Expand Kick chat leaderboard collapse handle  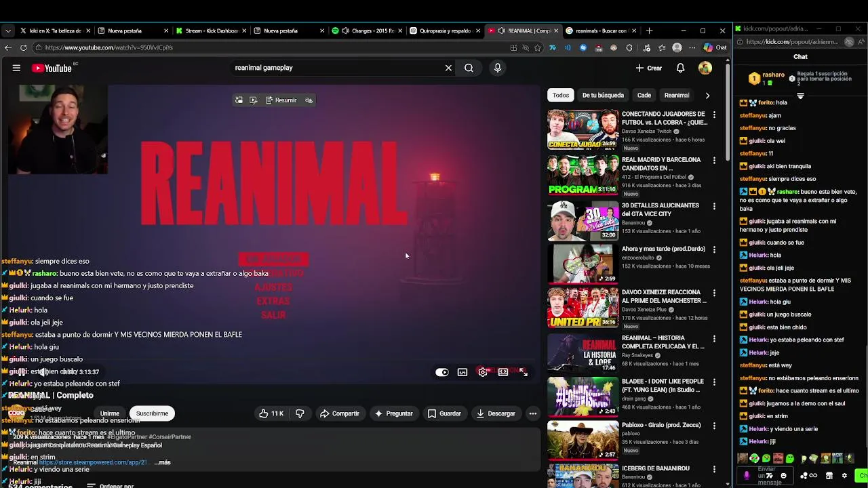(x=800, y=96)
